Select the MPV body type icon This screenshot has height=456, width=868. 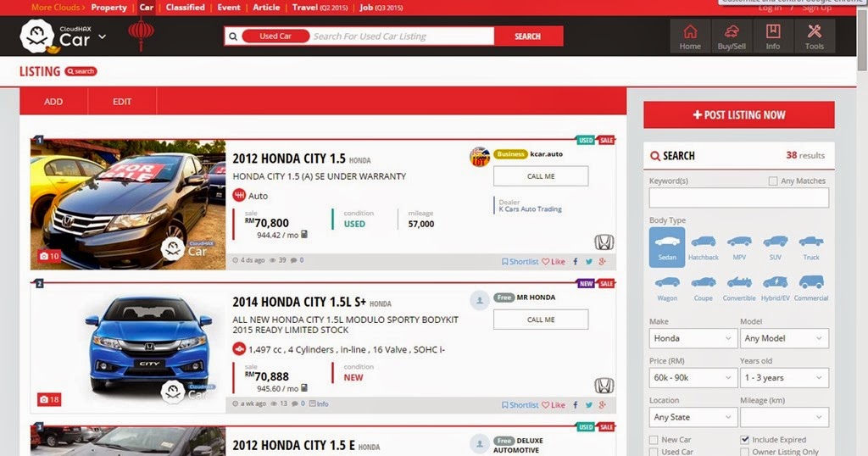click(739, 247)
